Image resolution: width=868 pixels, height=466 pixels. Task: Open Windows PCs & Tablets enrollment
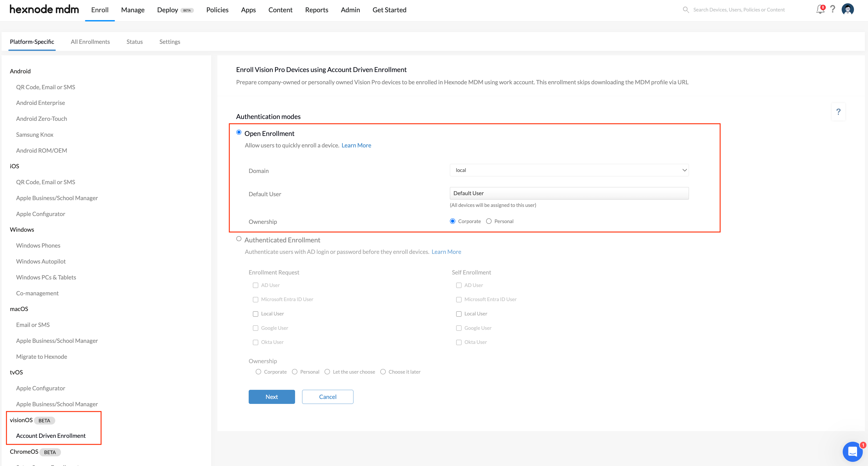(46, 277)
